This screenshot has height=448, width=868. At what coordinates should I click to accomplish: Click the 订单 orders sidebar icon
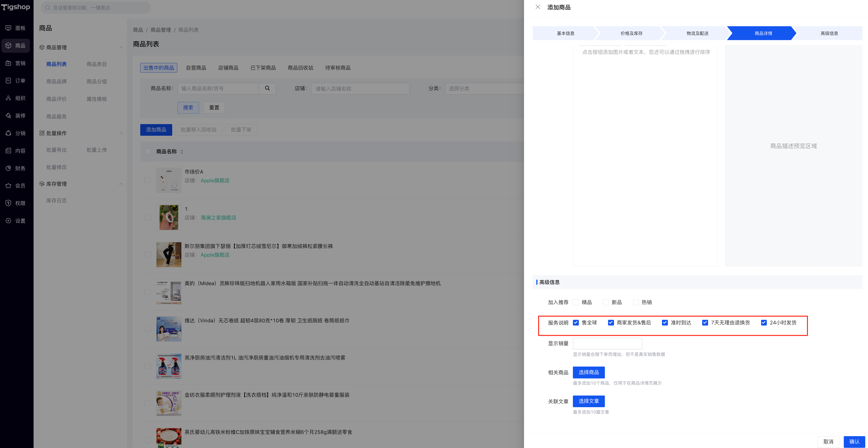pyautogui.click(x=8, y=81)
